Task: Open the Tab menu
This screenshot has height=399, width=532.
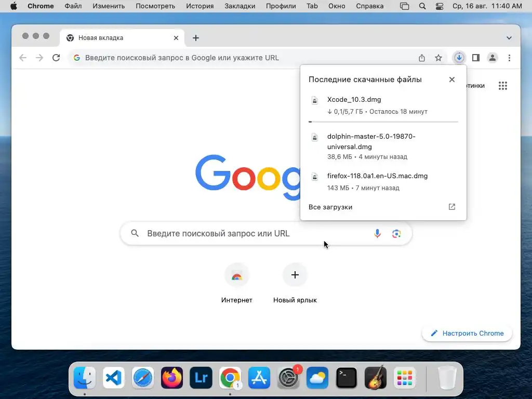Action: (x=312, y=6)
